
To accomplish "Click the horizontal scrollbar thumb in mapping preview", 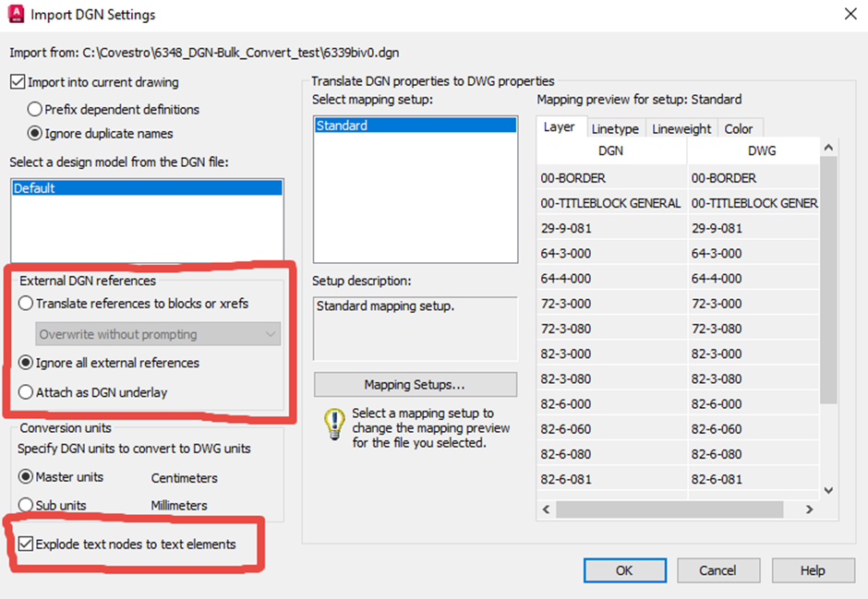I will (669, 509).
